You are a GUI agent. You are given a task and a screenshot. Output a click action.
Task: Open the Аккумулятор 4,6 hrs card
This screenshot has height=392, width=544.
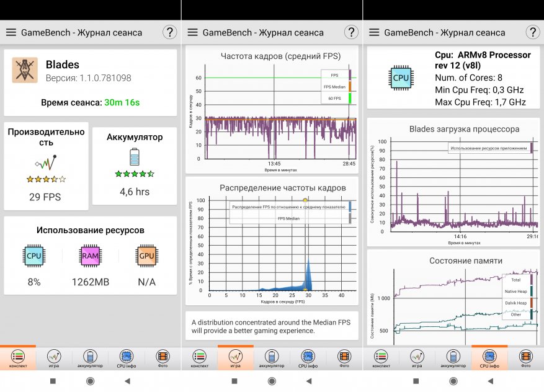pyautogui.click(x=135, y=166)
